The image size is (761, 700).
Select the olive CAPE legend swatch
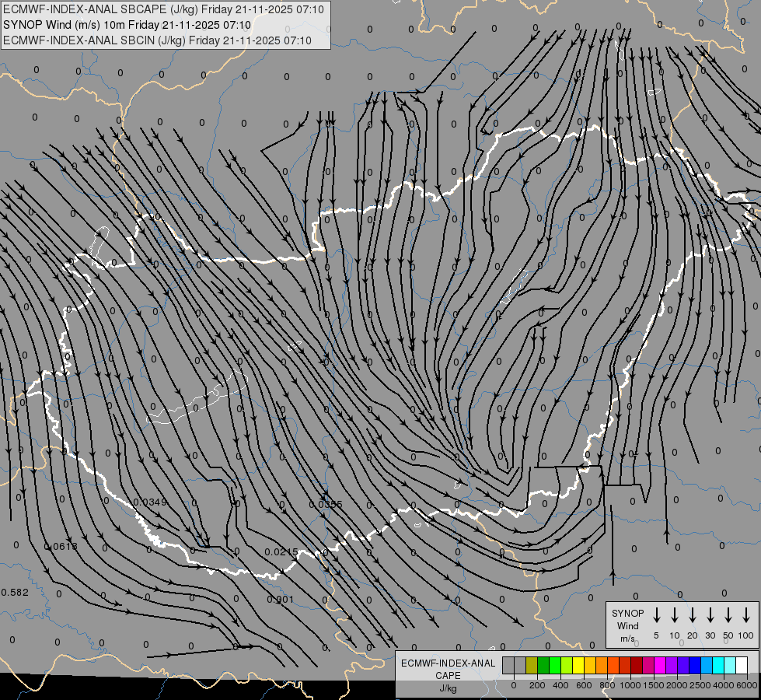[x=532, y=665]
